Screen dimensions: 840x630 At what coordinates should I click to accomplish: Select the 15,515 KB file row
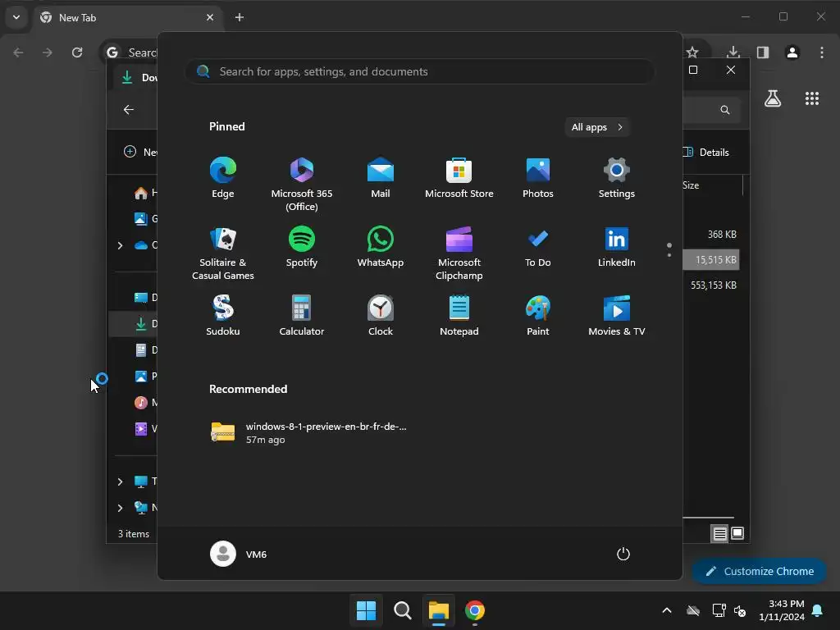[x=711, y=260]
